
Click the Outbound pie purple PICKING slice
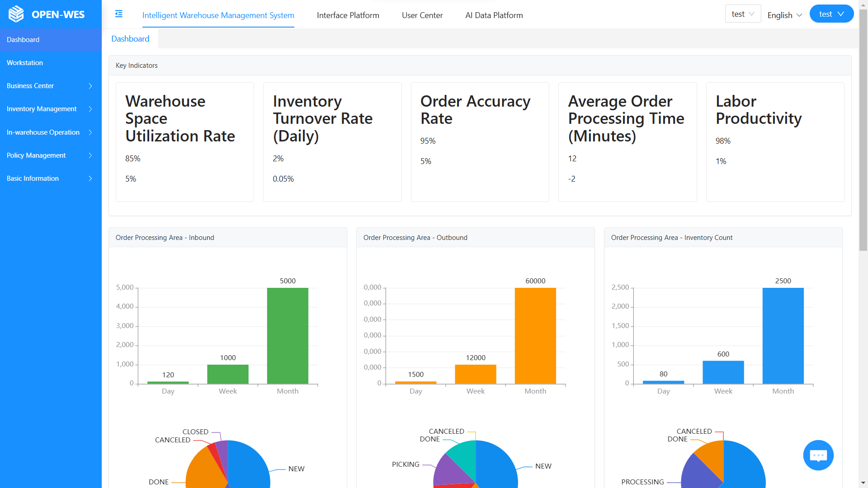450,471
